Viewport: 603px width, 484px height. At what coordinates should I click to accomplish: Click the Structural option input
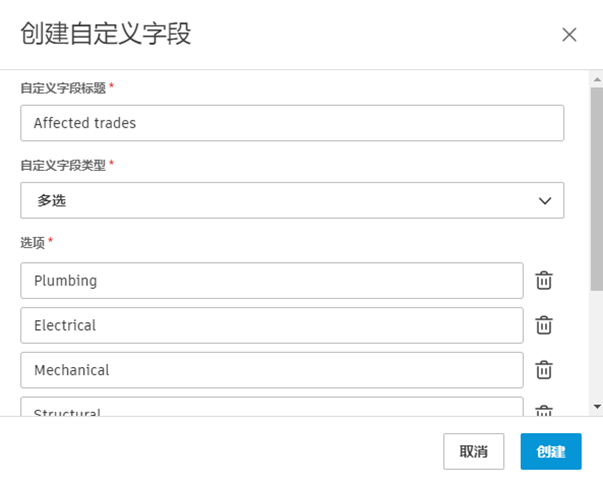click(x=271, y=408)
